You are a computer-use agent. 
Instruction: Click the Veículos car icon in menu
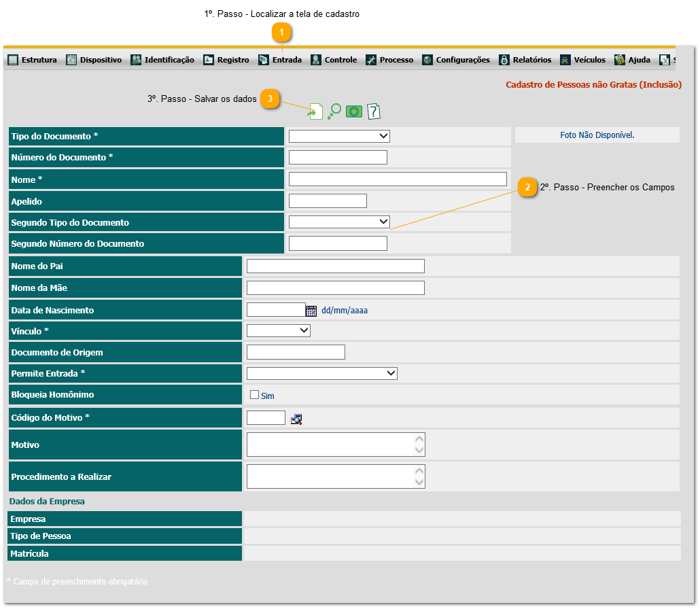pos(565,60)
